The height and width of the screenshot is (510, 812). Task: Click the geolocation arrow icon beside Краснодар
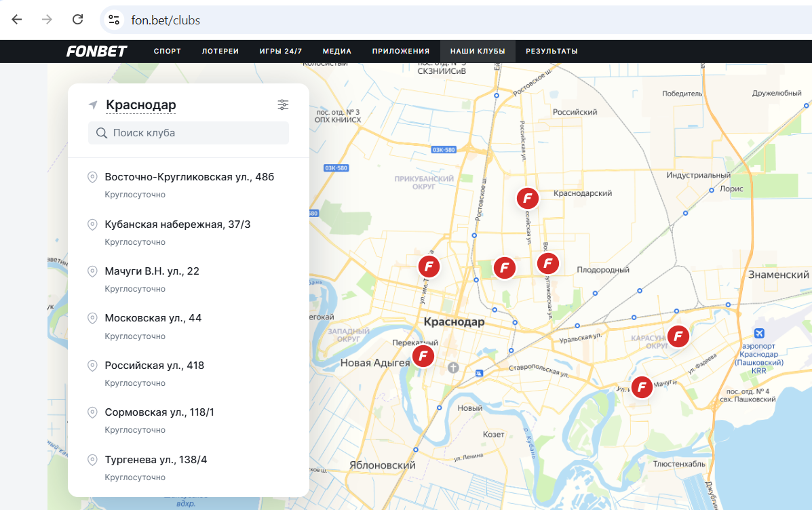pos(93,104)
